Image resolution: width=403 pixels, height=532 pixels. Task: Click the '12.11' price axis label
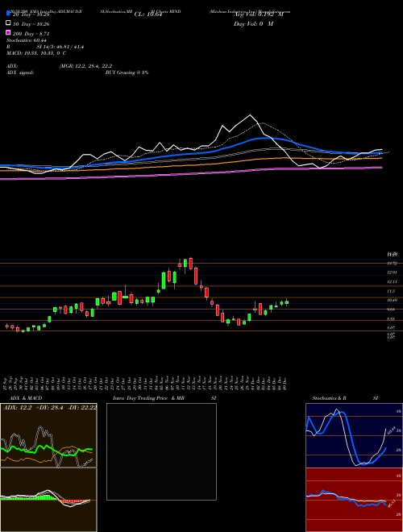(393, 281)
